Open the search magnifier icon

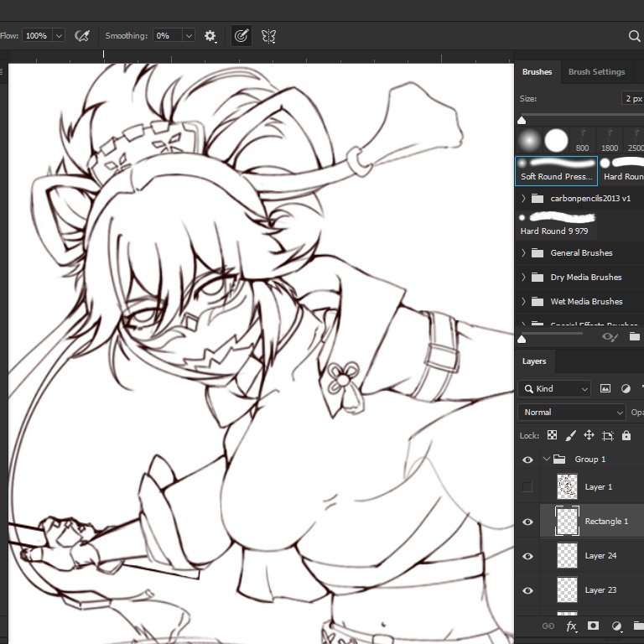(634, 36)
